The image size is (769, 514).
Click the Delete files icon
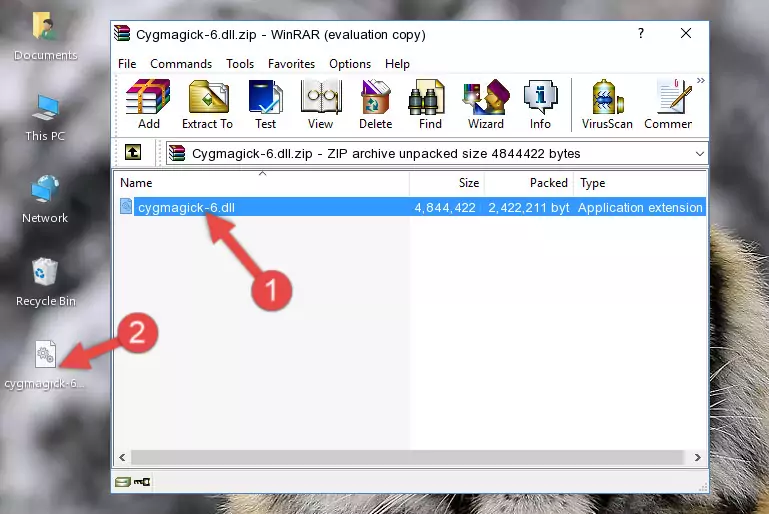[376, 103]
